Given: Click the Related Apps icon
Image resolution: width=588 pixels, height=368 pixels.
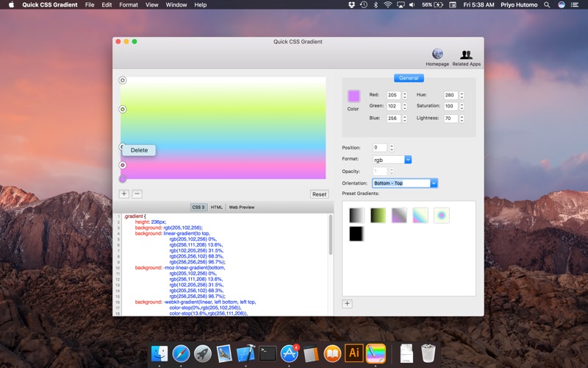Looking at the screenshot, I should coord(466,54).
